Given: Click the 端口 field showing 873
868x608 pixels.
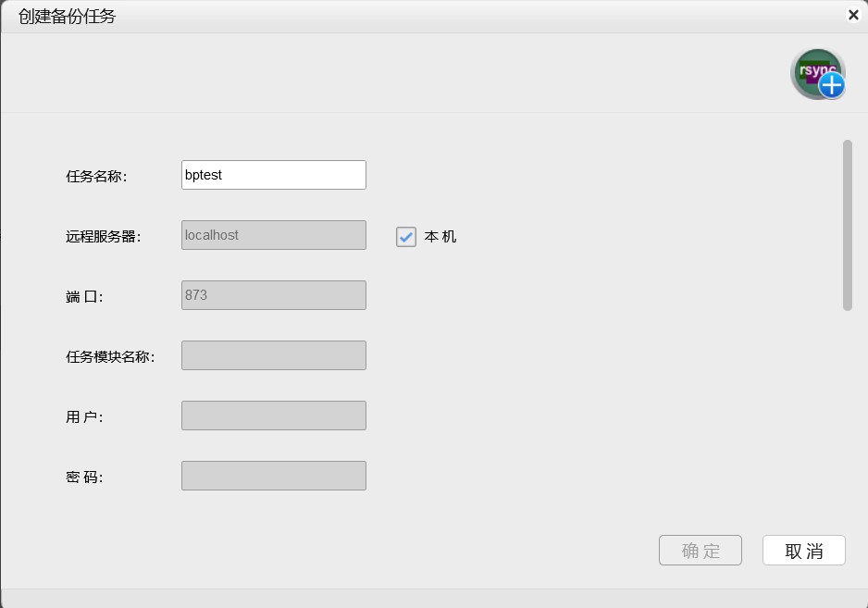Looking at the screenshot, I should pyautogui.click(x=273, y=294).
